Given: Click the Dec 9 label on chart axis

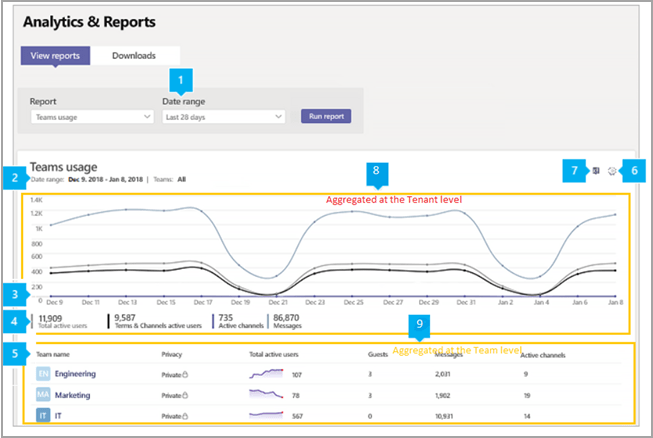Looking at the screenshot, I should 55,302.
